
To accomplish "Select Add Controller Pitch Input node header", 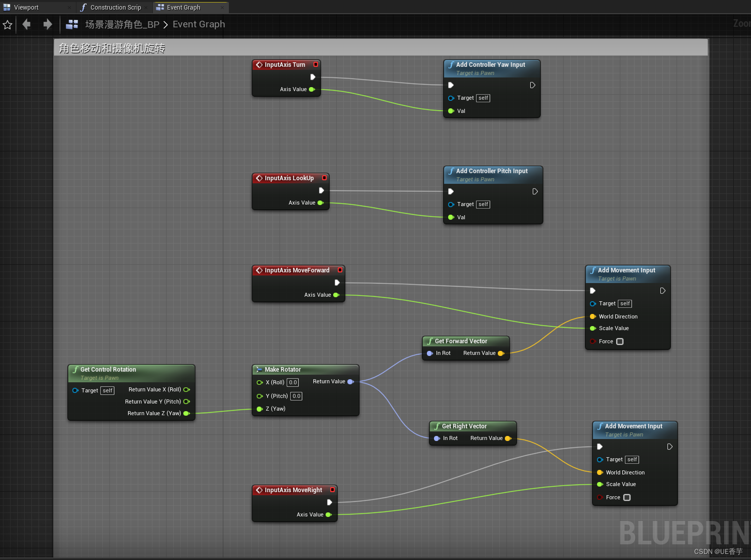I will (x=493, y=175).
